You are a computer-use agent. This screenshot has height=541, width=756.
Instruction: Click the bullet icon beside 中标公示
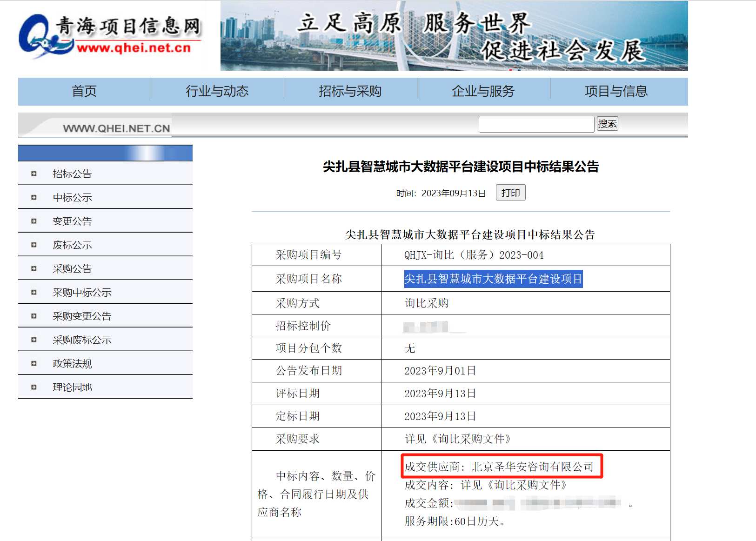tap(33, 197)
